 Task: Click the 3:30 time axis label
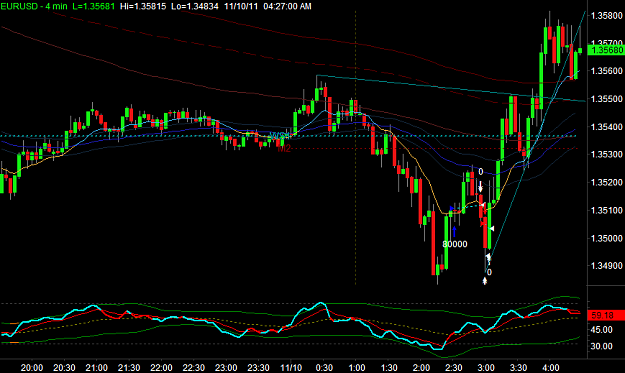[518, 367]
